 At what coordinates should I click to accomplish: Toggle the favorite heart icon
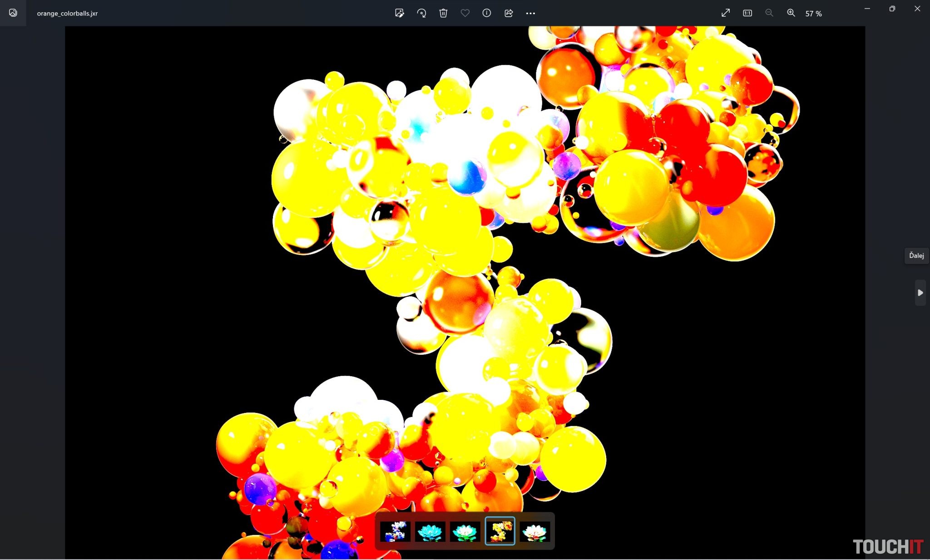465,13
